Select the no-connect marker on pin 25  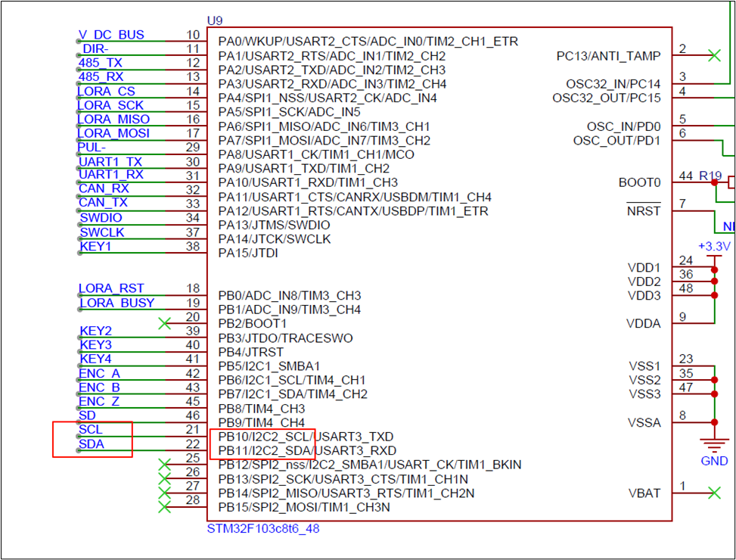click(x=164, y=465)
